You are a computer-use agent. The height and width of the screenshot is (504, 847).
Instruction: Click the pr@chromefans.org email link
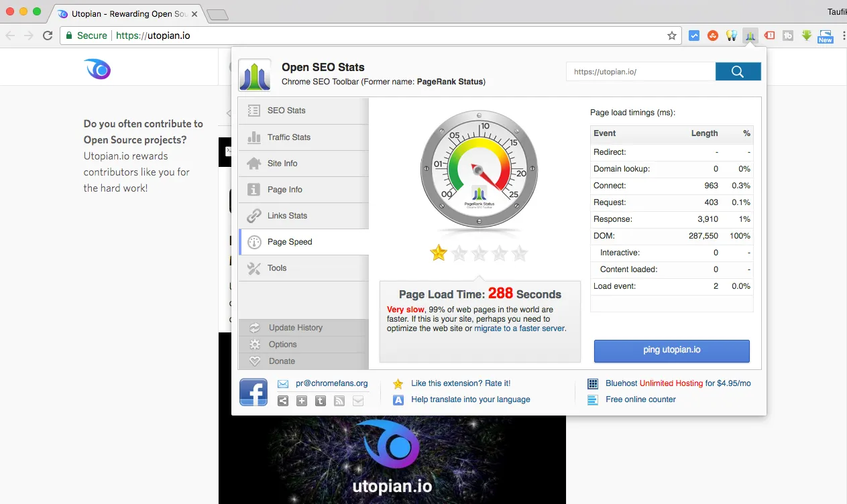coord(331,383)
